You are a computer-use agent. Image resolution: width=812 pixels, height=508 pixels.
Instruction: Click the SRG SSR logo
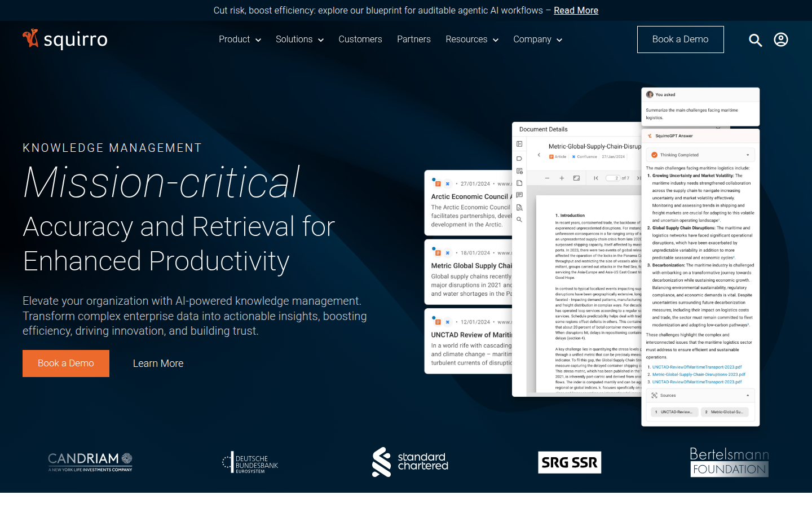pyautogui.click(x=570, y=462)
